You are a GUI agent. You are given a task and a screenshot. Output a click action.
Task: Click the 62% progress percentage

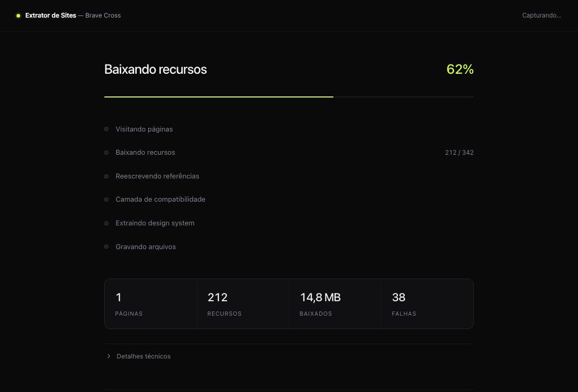coord(460,69)
